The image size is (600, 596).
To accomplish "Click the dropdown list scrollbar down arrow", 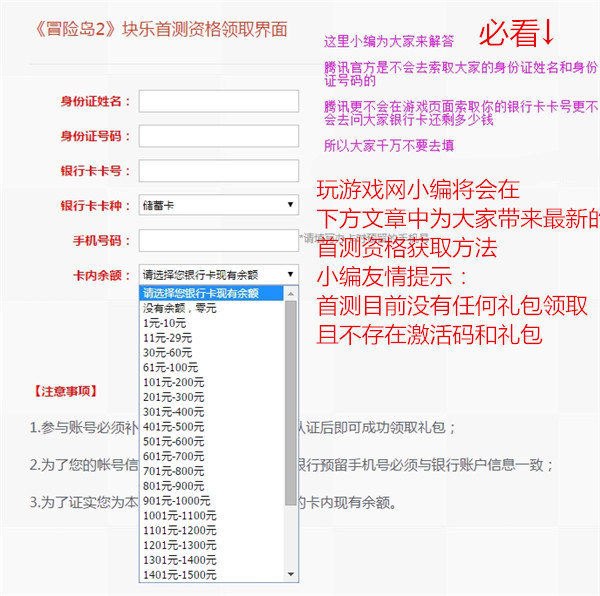I will click(291, 574).
